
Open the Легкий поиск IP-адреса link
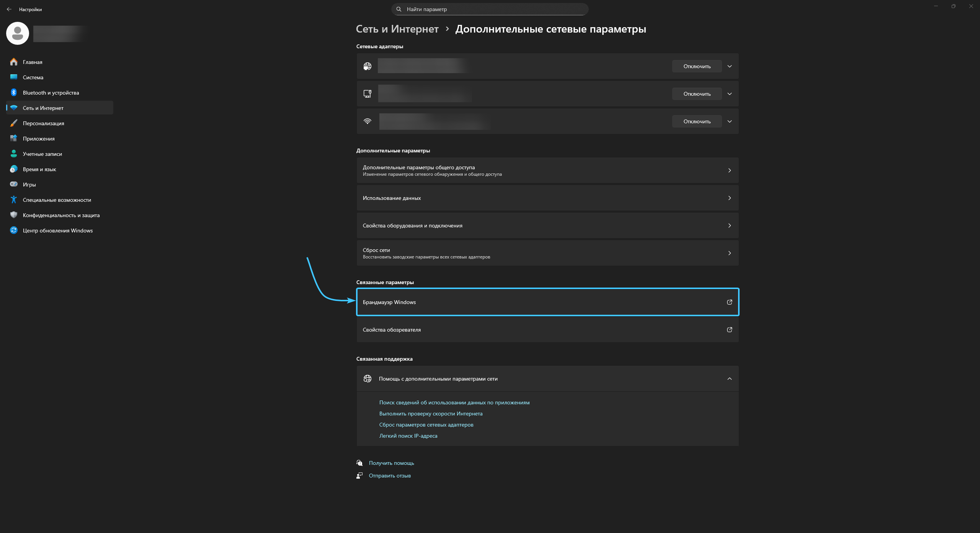pos(408,436)
